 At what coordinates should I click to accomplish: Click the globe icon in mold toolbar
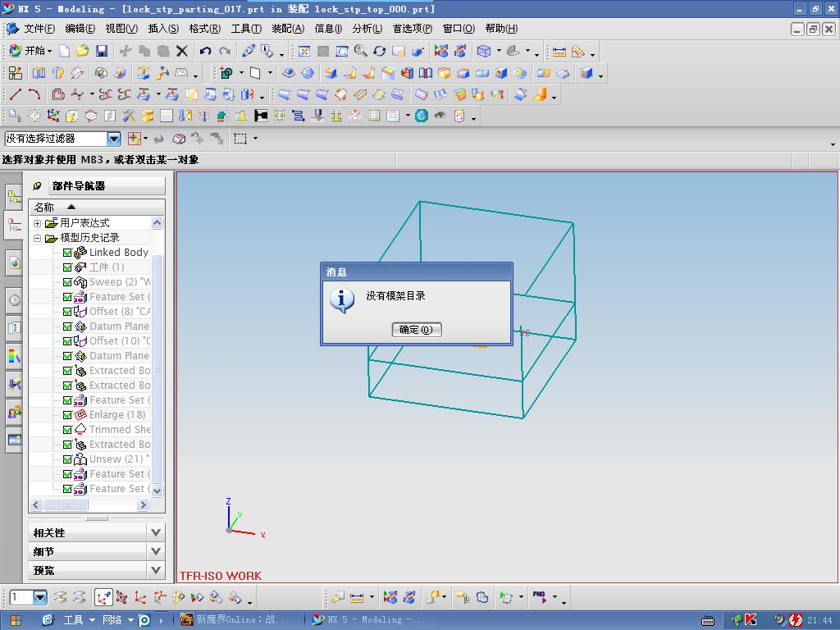coord(422,115)
